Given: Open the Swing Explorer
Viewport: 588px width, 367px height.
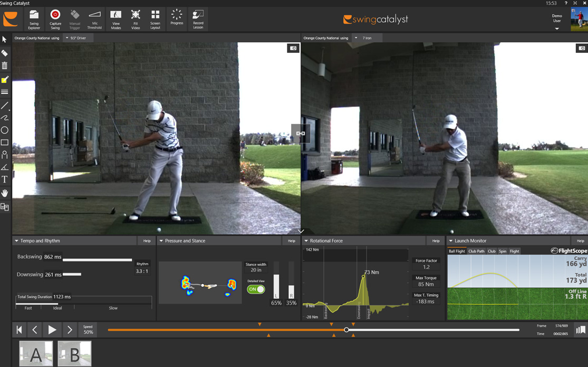Looking at the screenshot, I should [34, 19].
